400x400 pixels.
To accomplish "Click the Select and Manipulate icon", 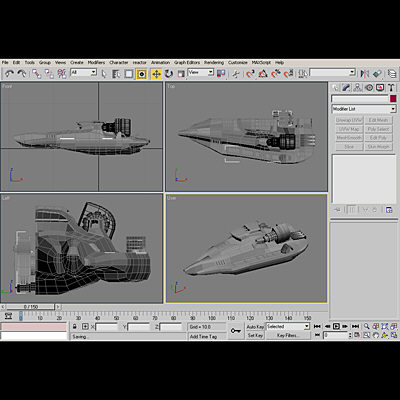I will point(236,74).
